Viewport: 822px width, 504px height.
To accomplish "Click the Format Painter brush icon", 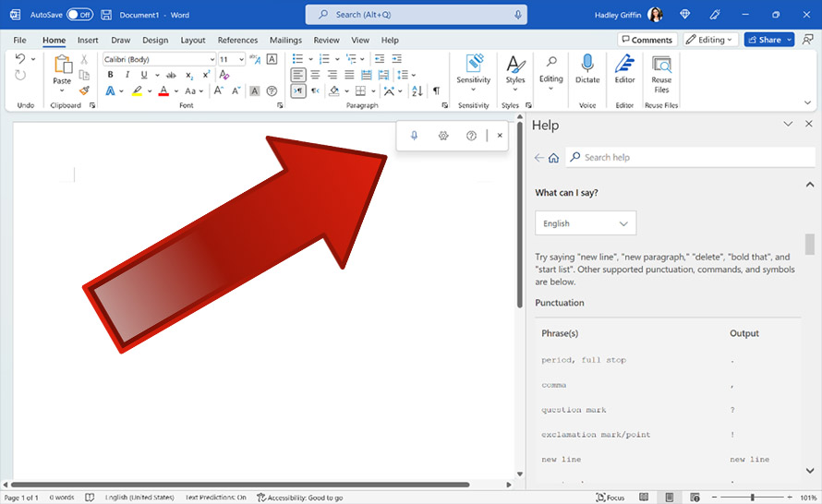I will coord(84,91).
